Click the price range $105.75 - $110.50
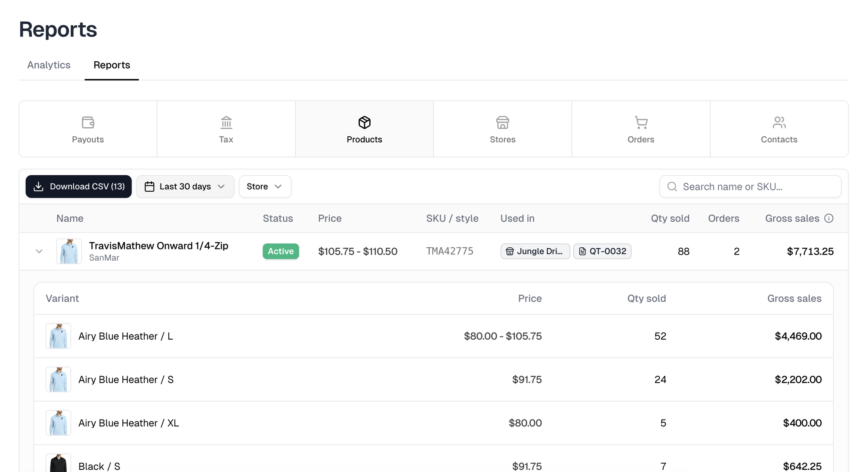868x472 pixels. pyautogui.click(x=358, y=251)
